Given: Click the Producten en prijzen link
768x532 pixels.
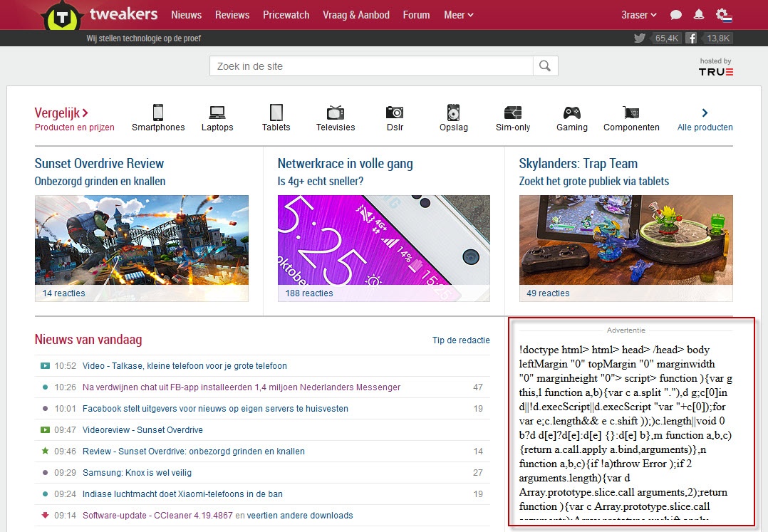Looking at the screenshot, I should click(x=74, y=127).
